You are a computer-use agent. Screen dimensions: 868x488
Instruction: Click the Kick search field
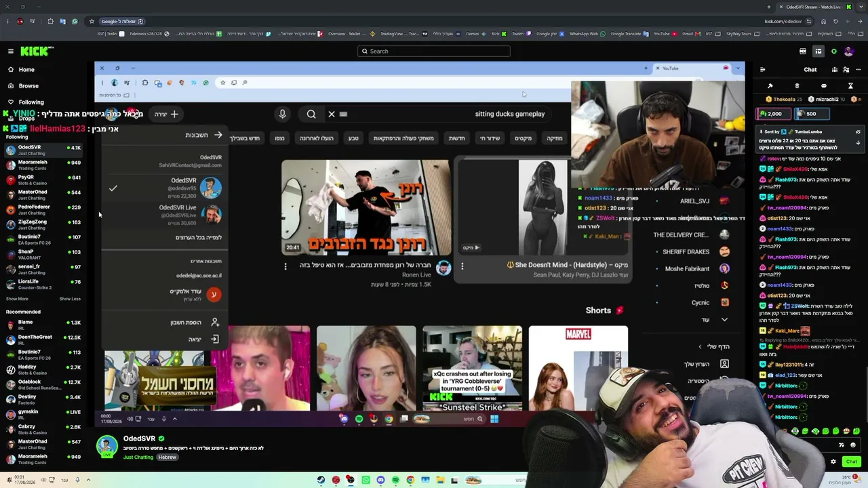point(434,52)
